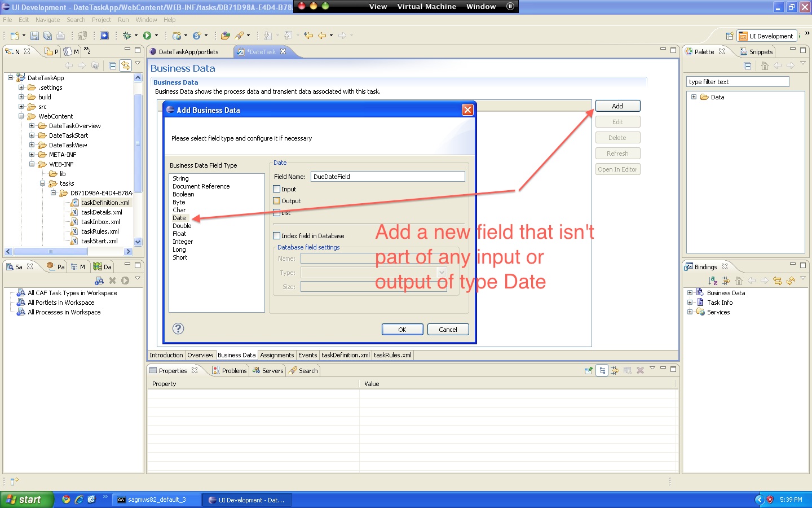Click the Back navigation arrow in toolbar
Image resolution: width=812 pixels, height=508 pixels.
tap(322, 36)
